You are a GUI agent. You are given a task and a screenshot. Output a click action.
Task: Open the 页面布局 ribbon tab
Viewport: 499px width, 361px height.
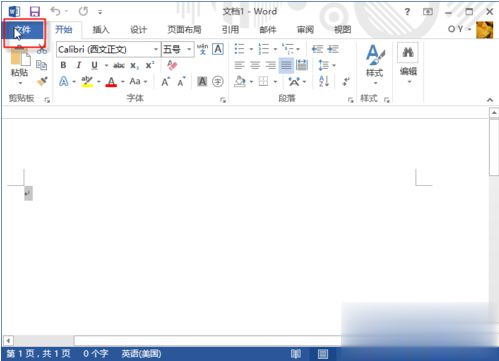click(184, 30)
